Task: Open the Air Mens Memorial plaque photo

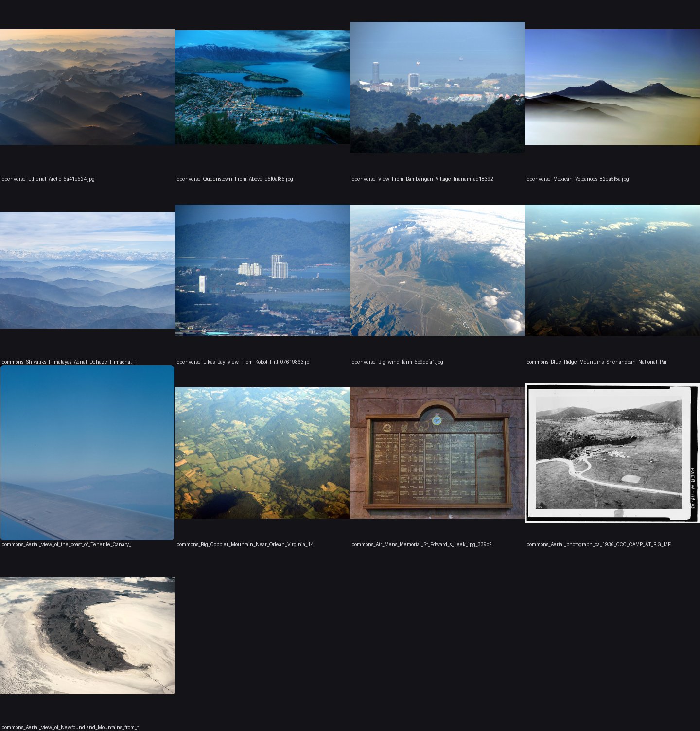Action: click(437, 453)
